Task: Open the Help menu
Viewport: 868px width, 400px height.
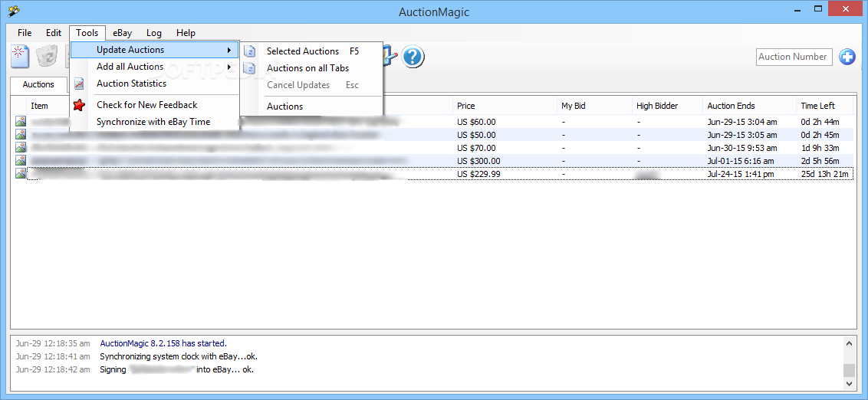Action: point(186,33)
